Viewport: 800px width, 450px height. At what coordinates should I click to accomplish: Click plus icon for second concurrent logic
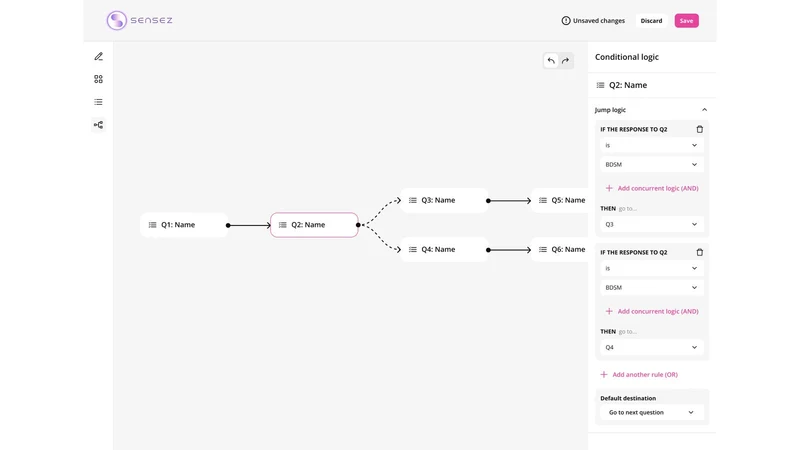[609, 311]
